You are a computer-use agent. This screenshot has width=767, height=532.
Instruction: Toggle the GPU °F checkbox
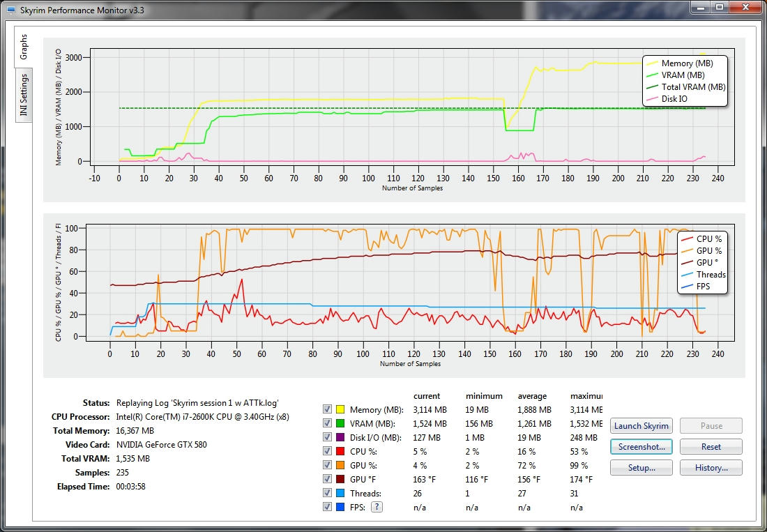327,480
